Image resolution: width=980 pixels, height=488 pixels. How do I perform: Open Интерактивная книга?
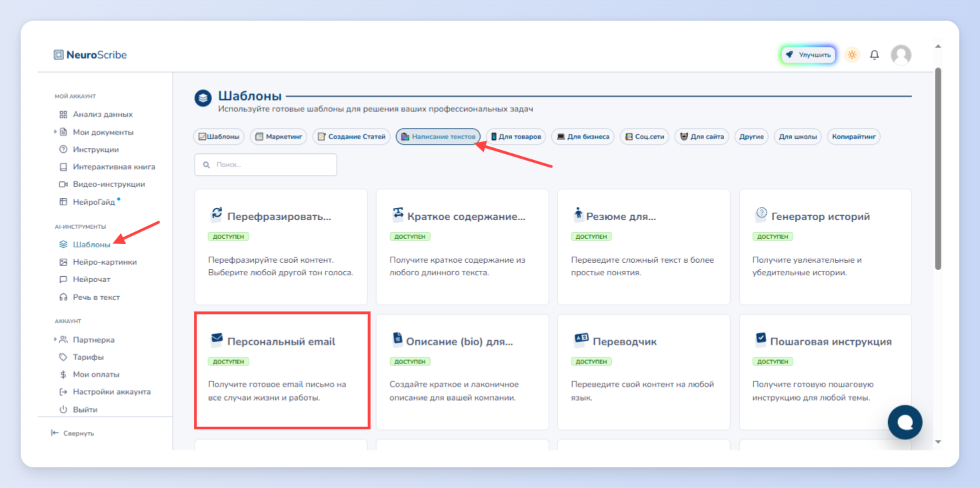(114, 167)
